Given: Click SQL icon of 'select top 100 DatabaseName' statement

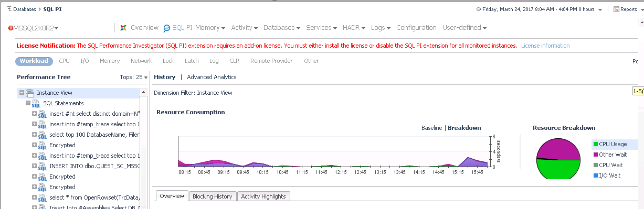Looking at the screenshot, I should [x=43, y=135].
